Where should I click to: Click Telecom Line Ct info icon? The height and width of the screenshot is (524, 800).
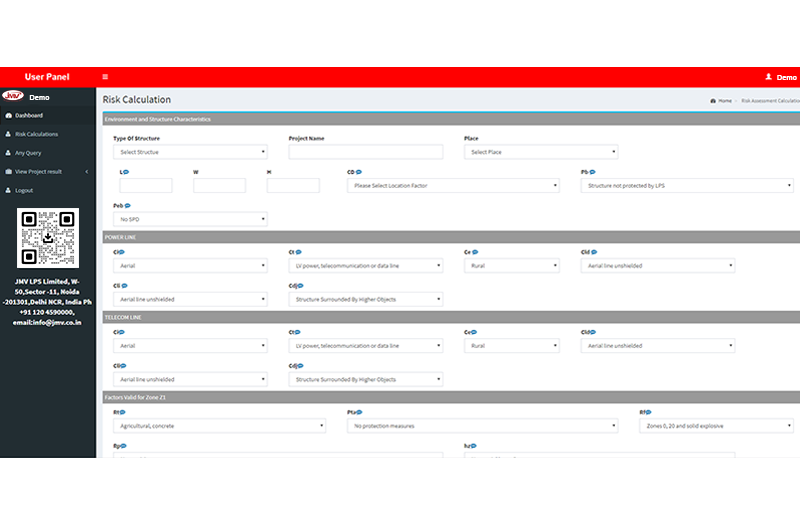click(x=297, y=332)
